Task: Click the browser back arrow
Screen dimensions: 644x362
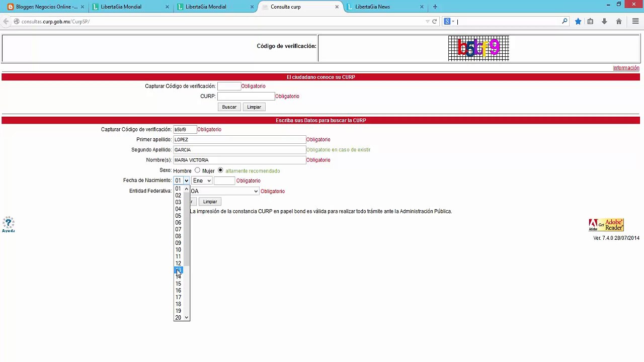Action: pyautogui.click(x=6, y=22)
